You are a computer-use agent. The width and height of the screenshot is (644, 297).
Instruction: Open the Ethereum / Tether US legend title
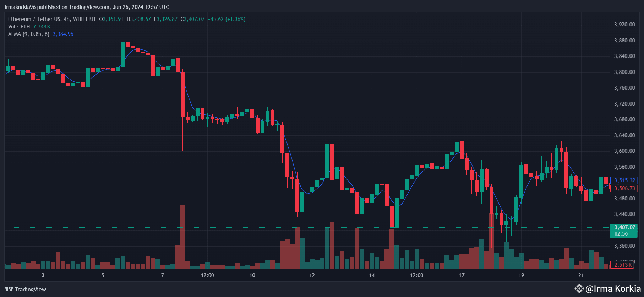[52, 19]
